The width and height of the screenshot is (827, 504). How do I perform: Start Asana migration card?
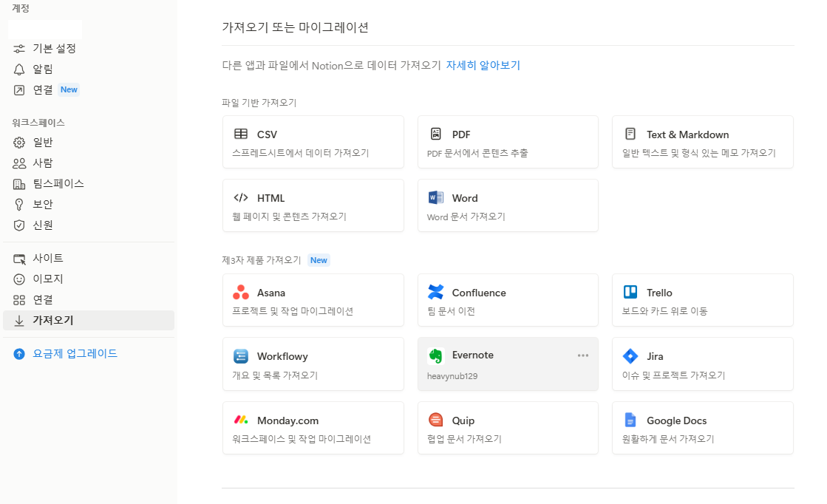[x=313, y=300]
